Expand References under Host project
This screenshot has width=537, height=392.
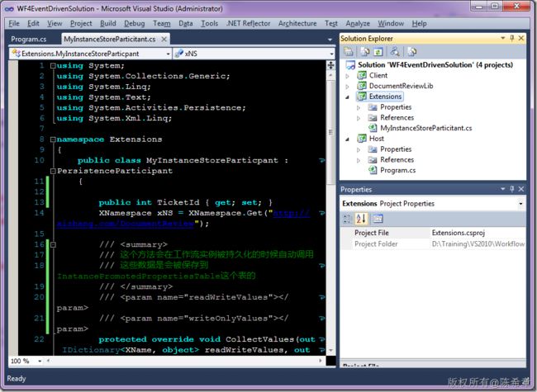tap(359, 160)
